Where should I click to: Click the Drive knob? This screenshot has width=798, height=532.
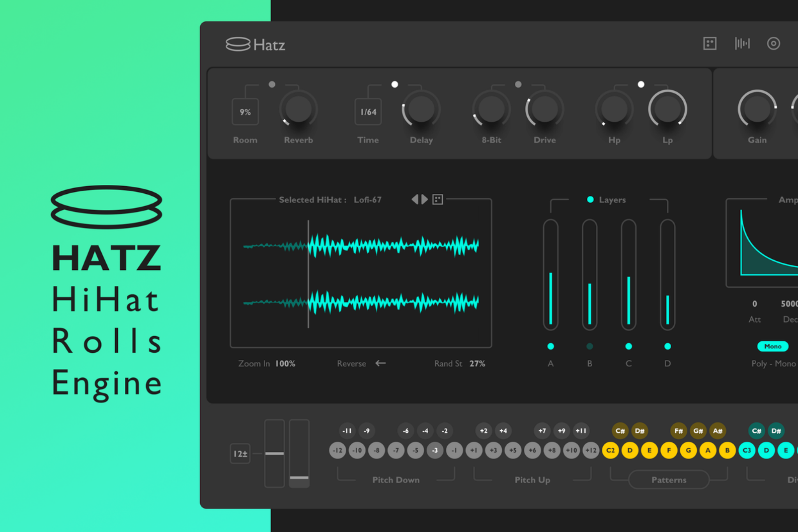point(544,109)
